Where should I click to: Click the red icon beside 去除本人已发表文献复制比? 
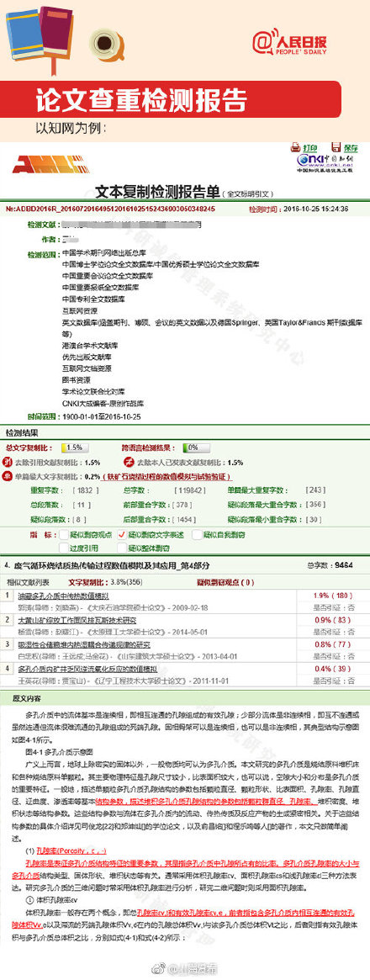[129, 462]
